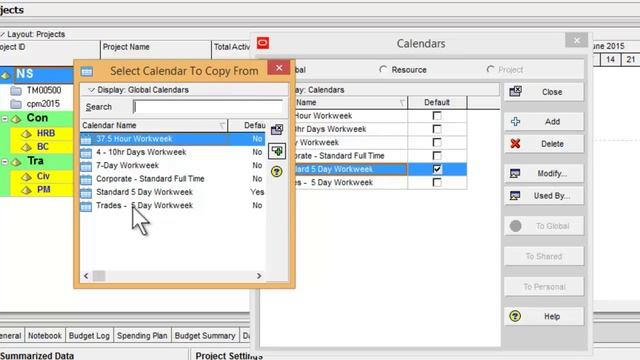Pick Corporate - Standard Full Time in copy dialog
This screenshot has width=640, height=360.
[172, 179]
